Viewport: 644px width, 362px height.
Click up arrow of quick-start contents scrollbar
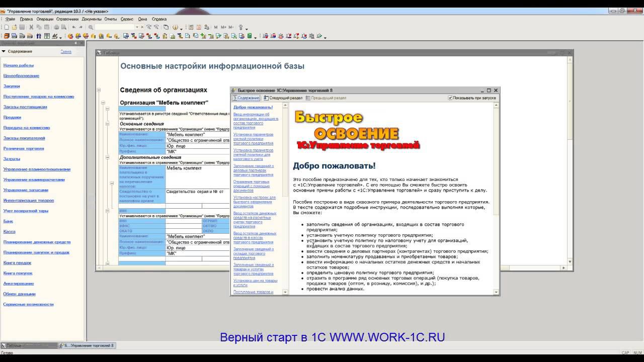tap(285, 106)
